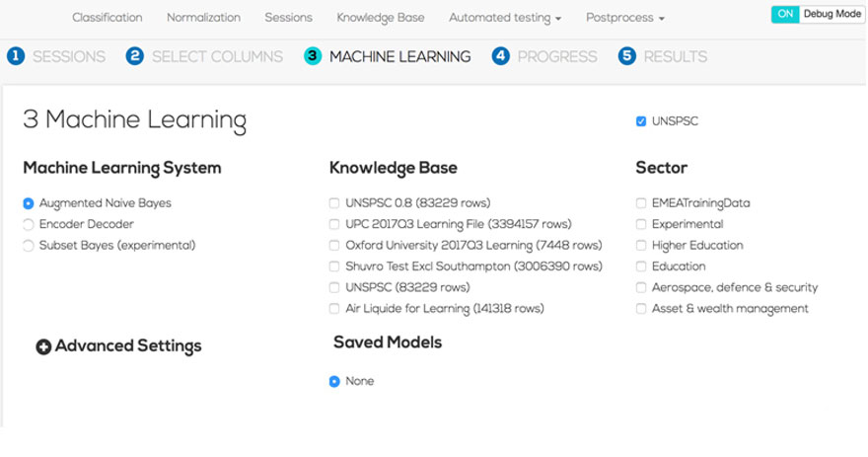Click the step 4 Progress number icon

(x=501, y=56)
